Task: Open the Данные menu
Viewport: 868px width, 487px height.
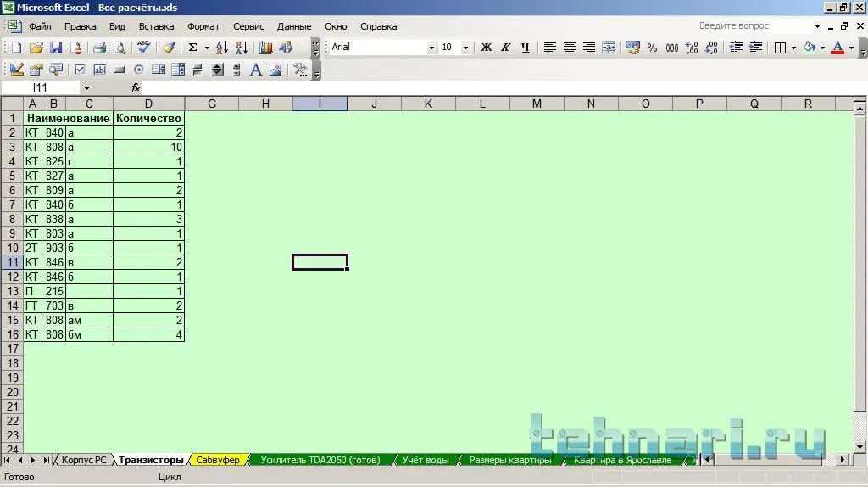Action: tap(294, 26)
